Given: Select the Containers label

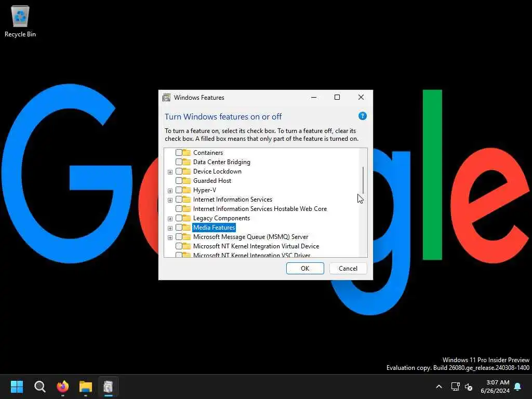Looking at the screenshot, I should [x=208, y=153].
